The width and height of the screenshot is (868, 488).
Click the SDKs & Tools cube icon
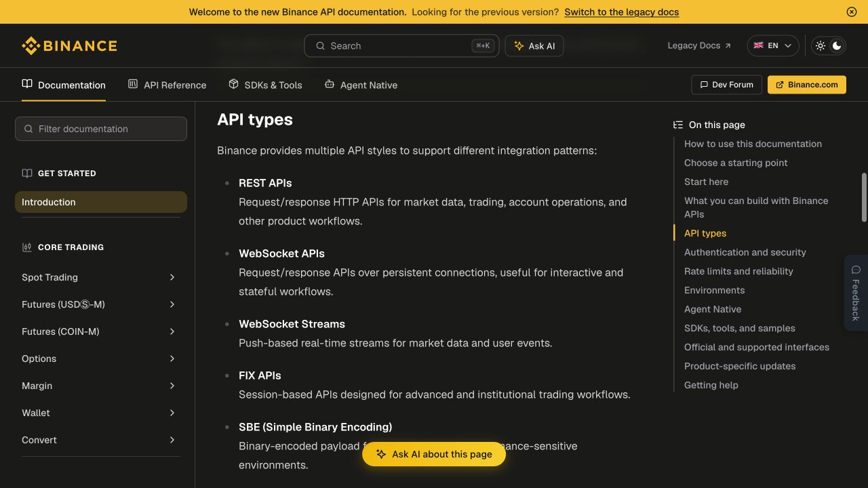pos(233,84)
